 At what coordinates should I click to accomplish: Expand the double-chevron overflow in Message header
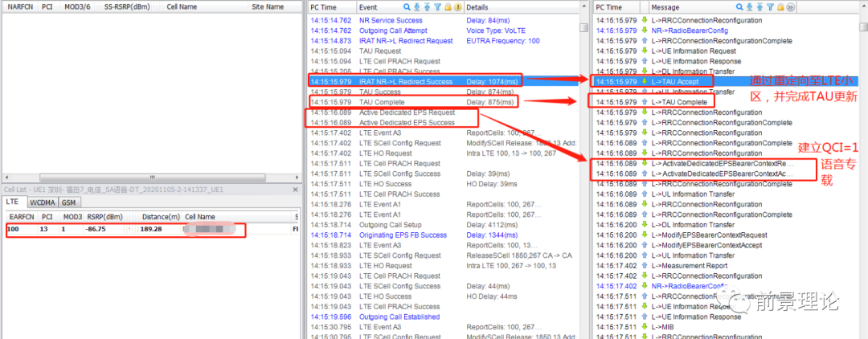[791, 7]
